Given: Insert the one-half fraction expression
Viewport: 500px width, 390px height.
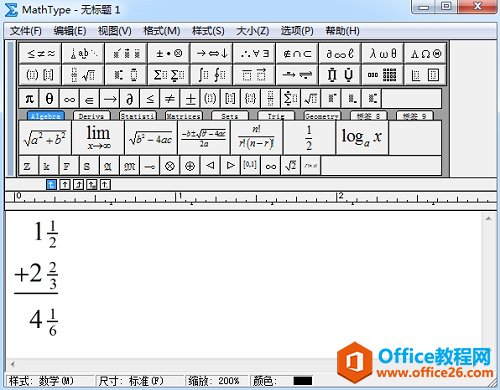Looking at the screenshot, I should coord(309,138).
